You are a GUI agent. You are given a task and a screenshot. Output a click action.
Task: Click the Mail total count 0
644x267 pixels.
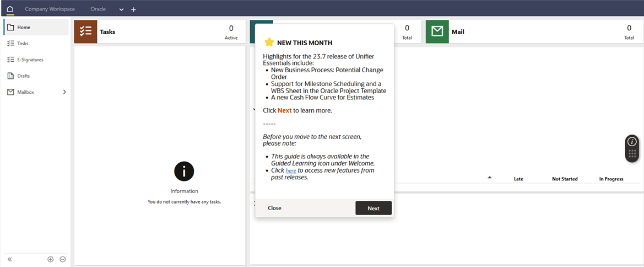pyautogui.click(x=629, y=28)
